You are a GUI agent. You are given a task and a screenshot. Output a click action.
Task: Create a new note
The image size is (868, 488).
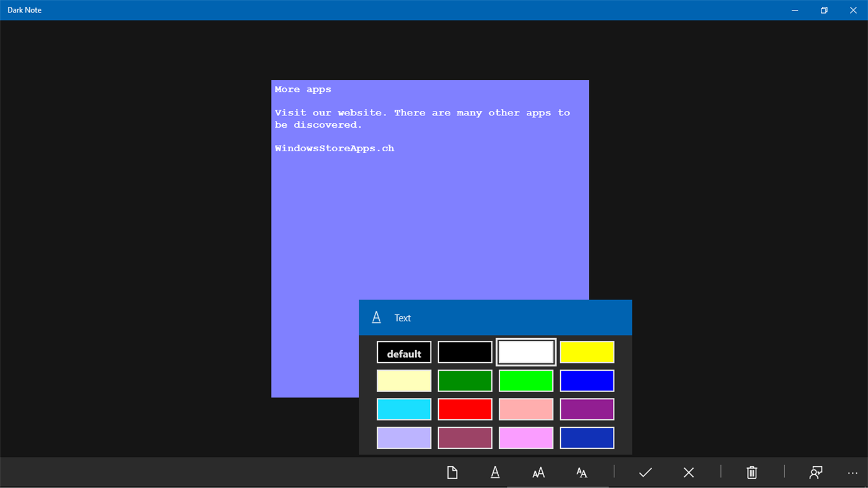click(452, 472)
